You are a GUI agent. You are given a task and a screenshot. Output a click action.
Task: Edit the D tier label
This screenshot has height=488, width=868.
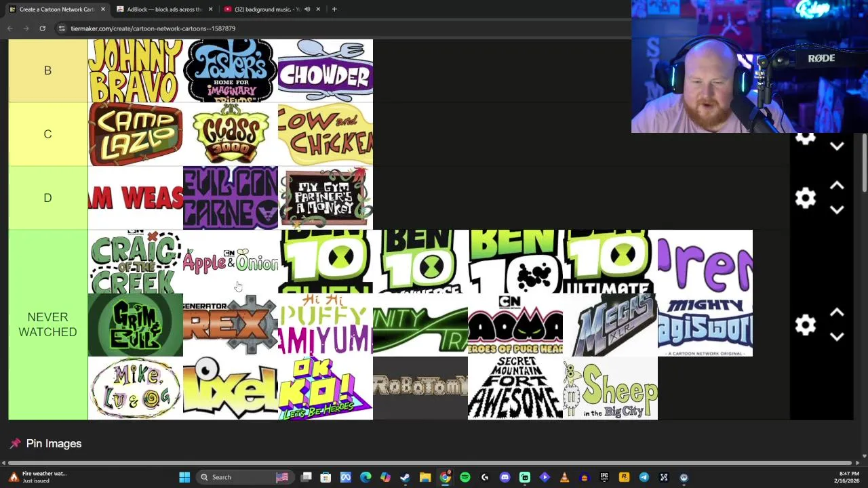click(x=47, y=198)
